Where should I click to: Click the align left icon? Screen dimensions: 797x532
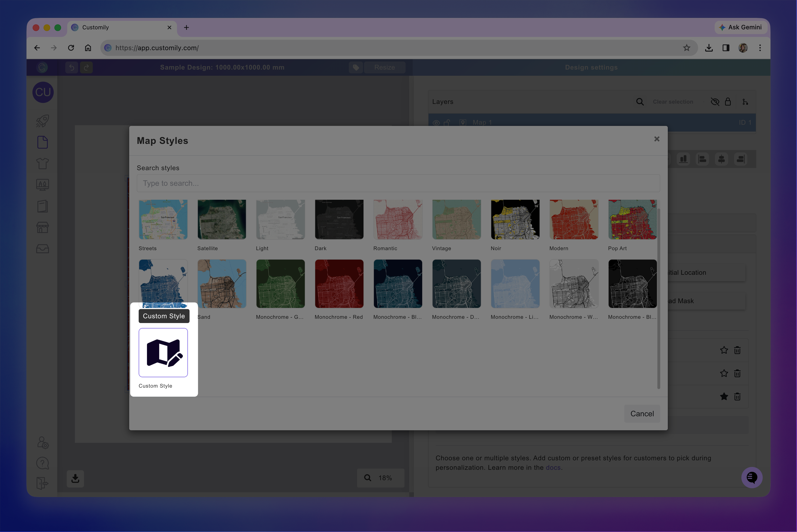[702, 159]
